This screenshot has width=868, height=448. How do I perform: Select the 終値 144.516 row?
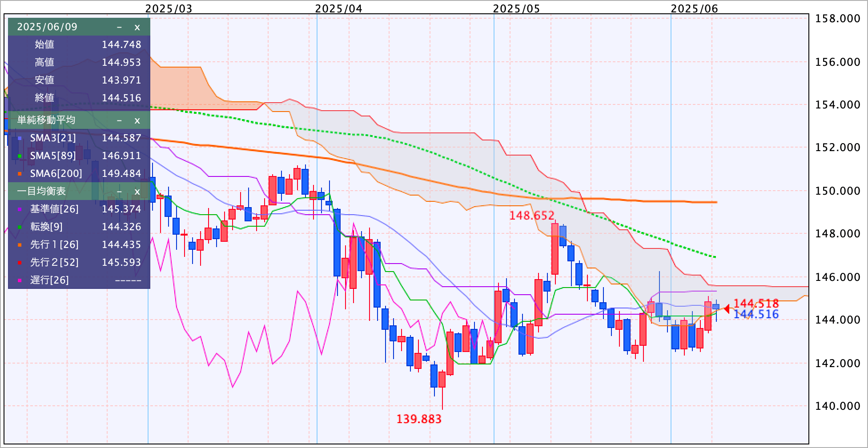pyautogui.click(x=79, y=98)
